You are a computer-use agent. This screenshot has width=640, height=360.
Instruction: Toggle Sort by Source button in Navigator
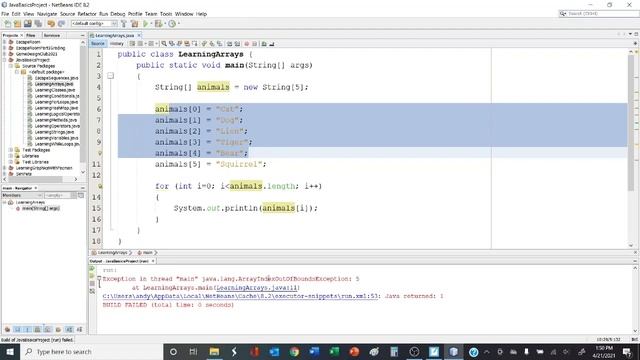[79, 329]
